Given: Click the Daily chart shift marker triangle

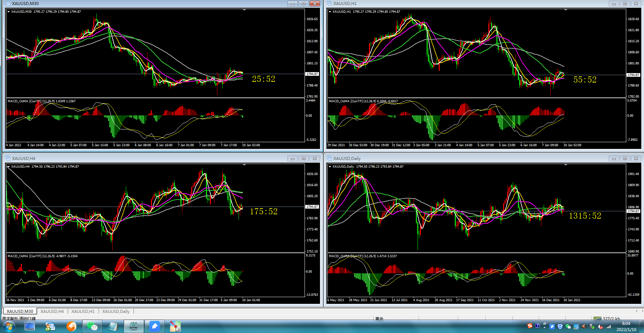Looking at the screenshot, I should pos(566,165).
